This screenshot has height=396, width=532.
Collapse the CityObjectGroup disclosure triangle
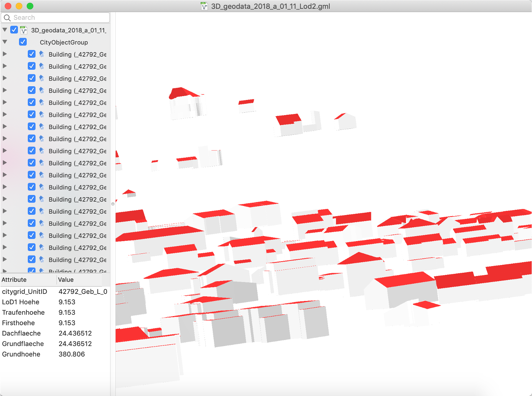click(x=5, y=42)
